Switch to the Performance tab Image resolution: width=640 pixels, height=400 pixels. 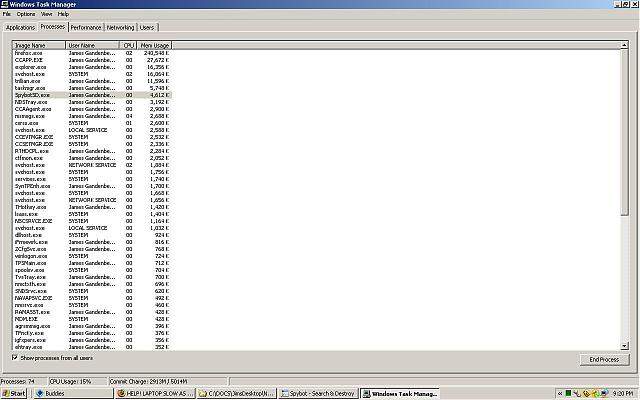(86, 27)
